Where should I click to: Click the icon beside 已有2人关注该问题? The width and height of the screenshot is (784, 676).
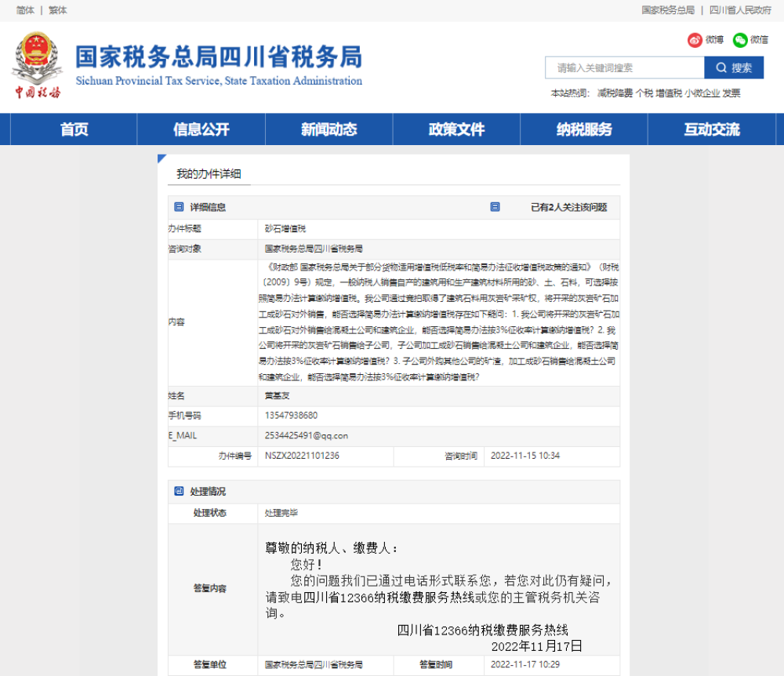[495, 207]
